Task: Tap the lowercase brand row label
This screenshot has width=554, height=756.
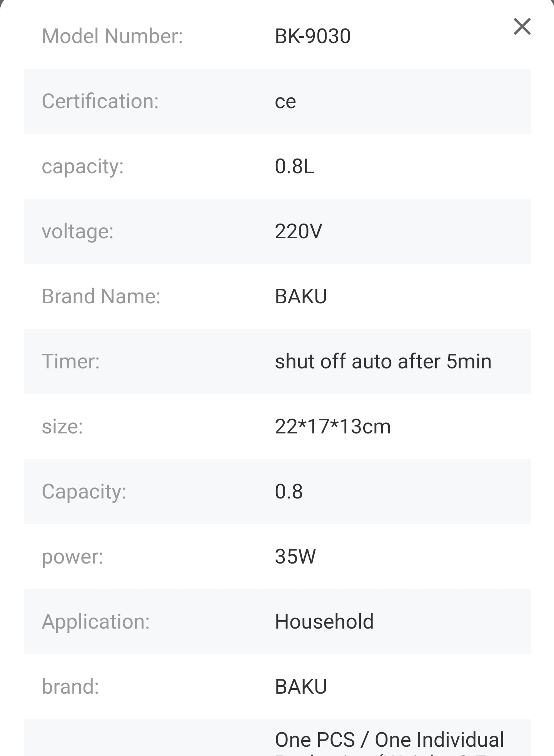Action: (x=70, y=687)
